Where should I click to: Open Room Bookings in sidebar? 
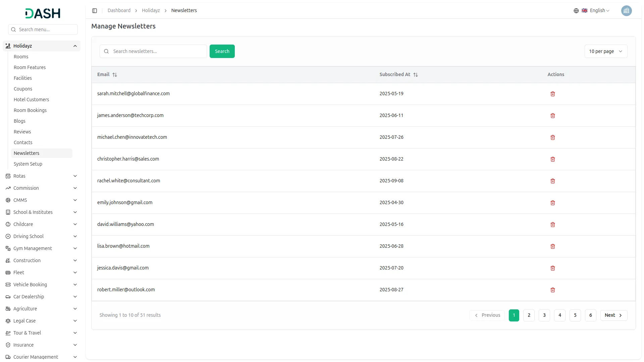pos(30,110)
